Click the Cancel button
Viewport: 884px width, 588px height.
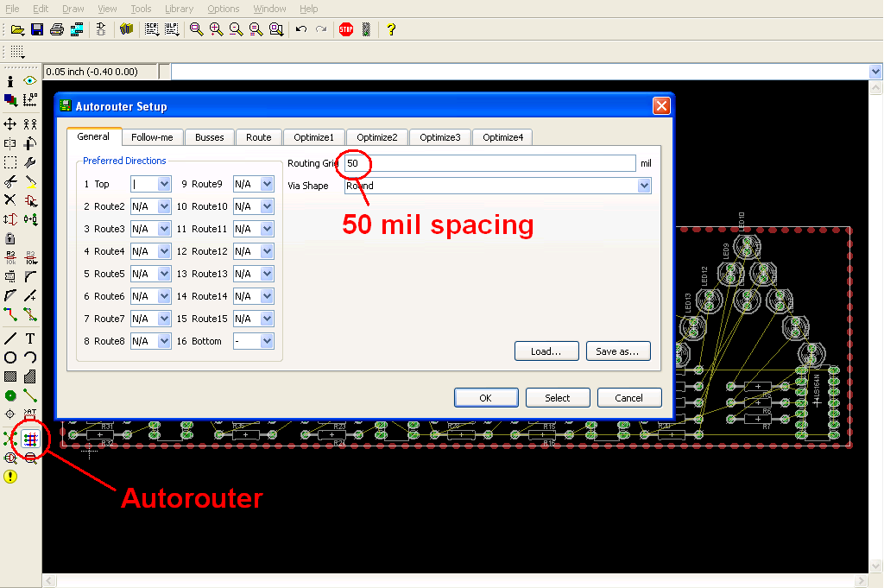coord(629,397)
